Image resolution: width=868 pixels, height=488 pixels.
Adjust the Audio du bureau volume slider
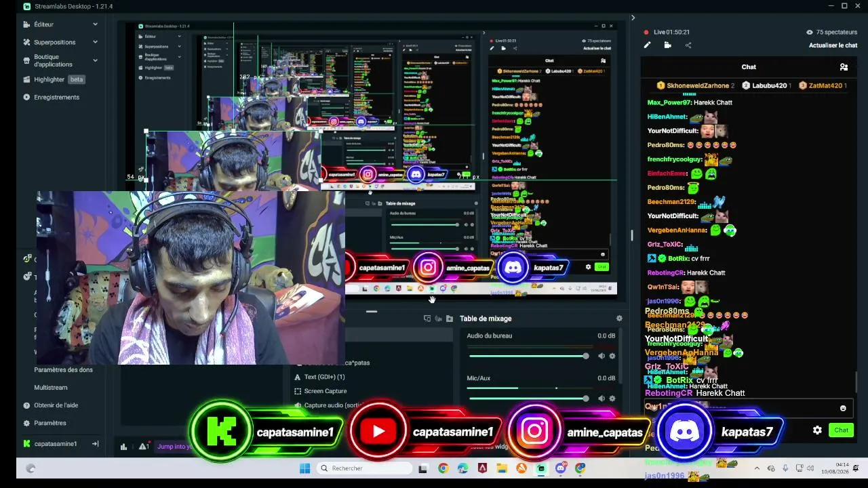(x=529, y=356)
